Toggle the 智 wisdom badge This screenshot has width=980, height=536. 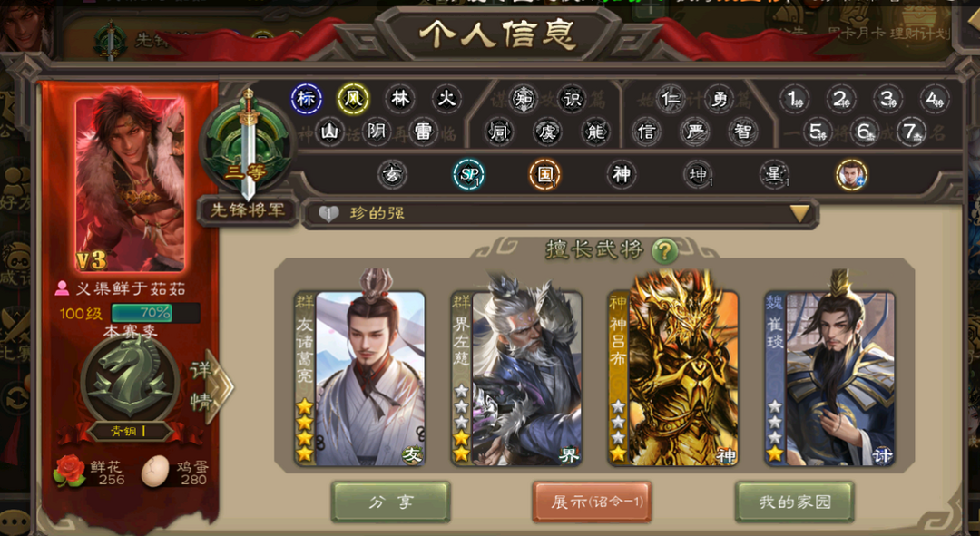click(x=743, y=132)
